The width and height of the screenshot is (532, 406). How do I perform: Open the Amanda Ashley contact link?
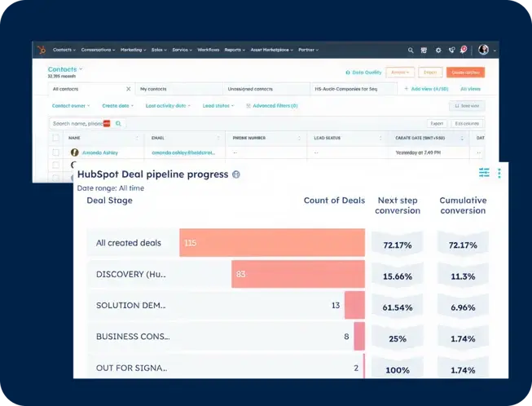tap(100, 152)
